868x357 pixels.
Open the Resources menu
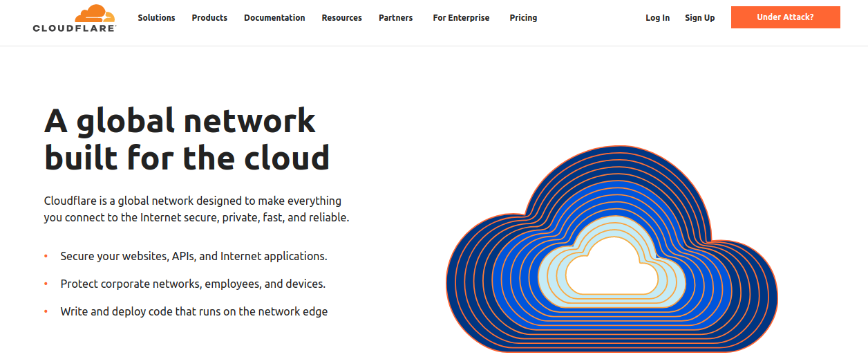coord(341,18)
